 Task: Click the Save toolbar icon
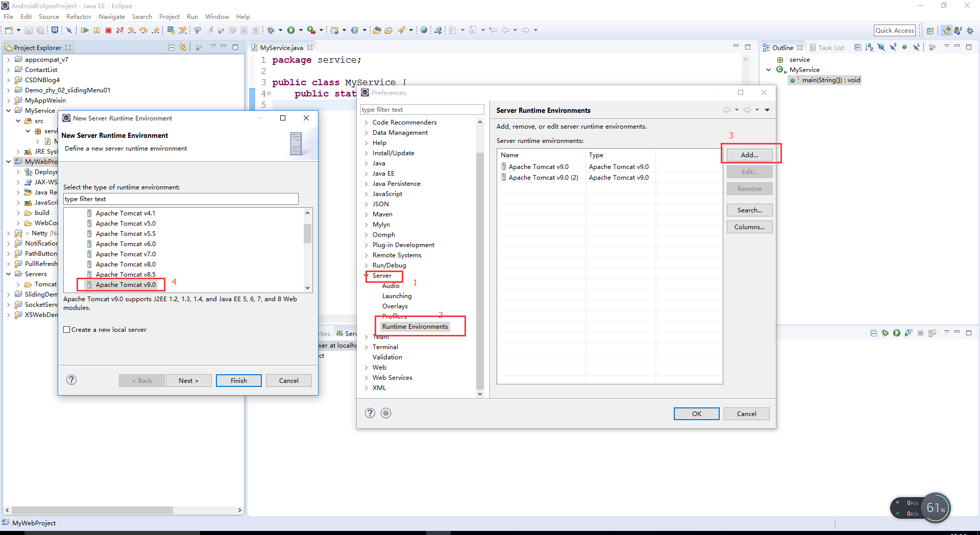(29, 30)
